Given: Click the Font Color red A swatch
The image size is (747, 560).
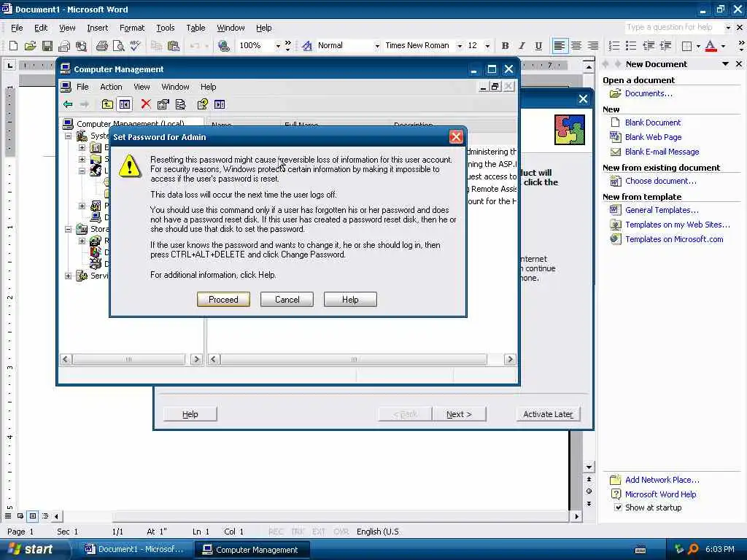Looking at the screenshot, I should click(711, 46).
